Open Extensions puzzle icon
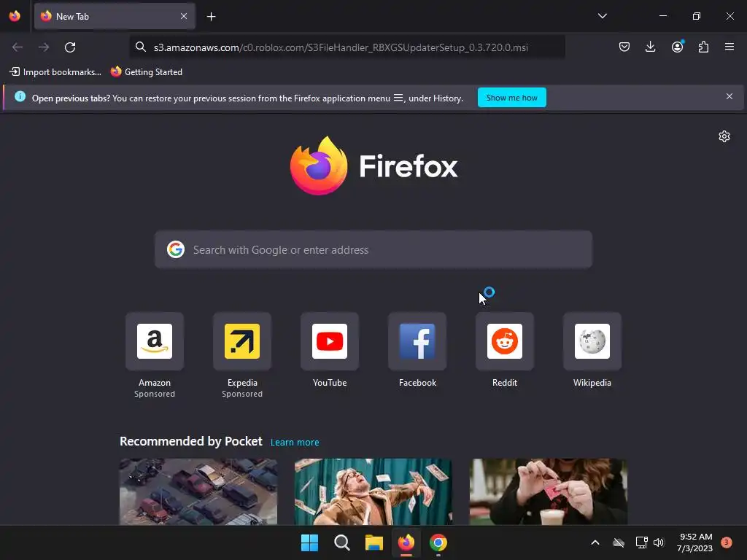Screen dimensions: 747x560 click(x=703, y=47)
